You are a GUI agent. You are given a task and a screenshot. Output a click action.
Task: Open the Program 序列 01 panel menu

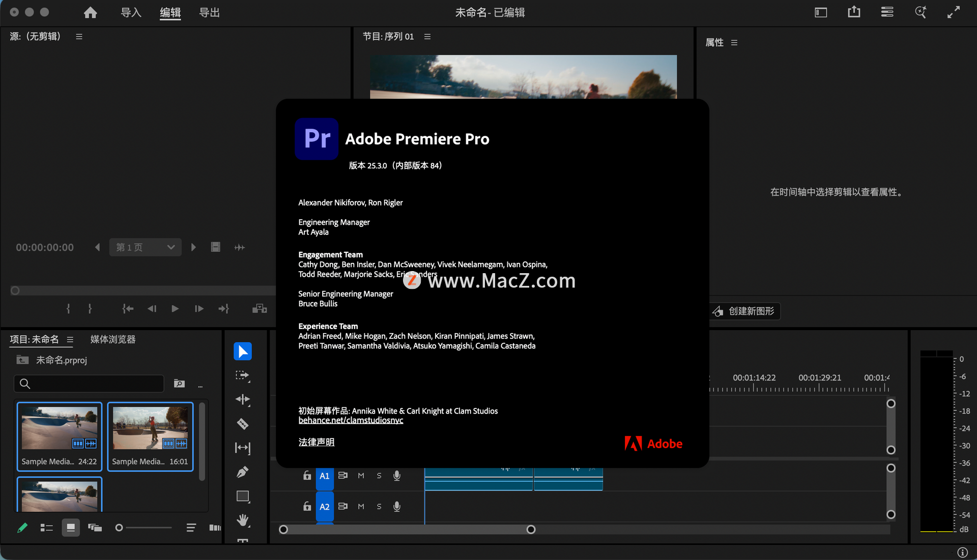(427, 37)
